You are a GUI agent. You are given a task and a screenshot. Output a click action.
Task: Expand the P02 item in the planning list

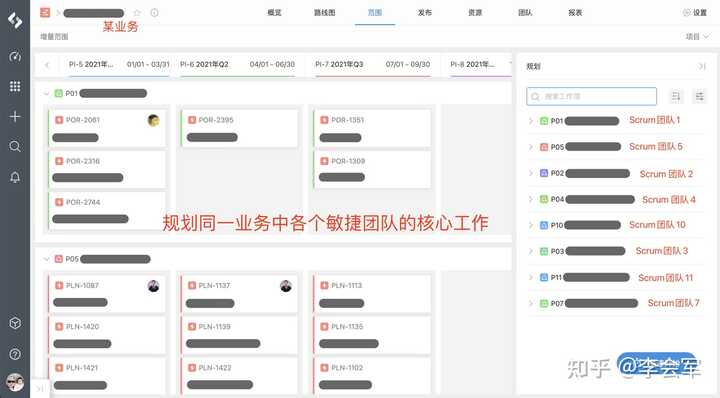click(531, 173)
